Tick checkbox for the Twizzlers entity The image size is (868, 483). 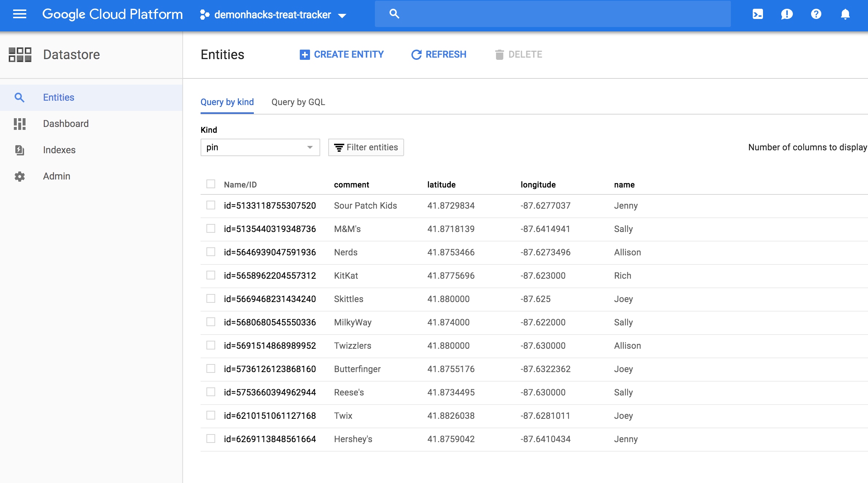click(x=211, y=345)
